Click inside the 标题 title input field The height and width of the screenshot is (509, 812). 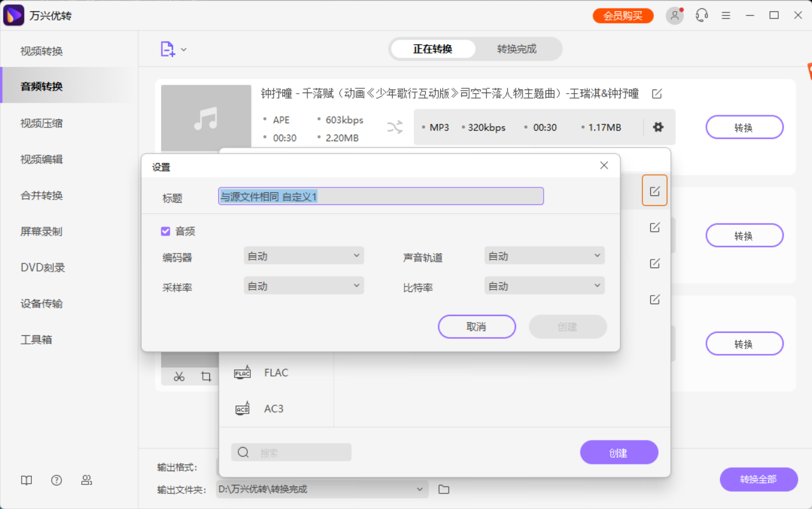pyautogui.click(x=380, y=195)
